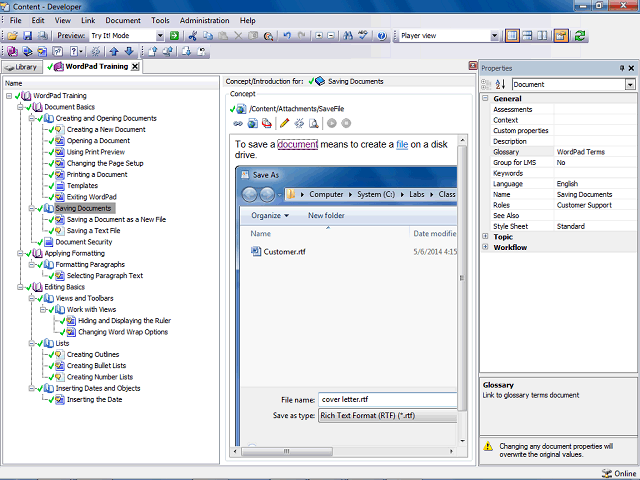Click the link-new-module purple books icon
This screenshot has height=480, width=640.
pos(12,51)
